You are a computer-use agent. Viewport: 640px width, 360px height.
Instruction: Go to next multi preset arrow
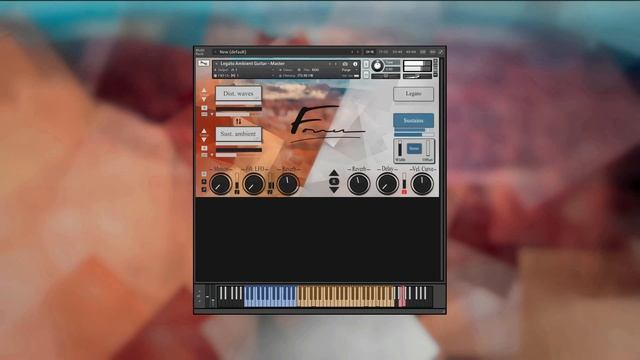coord(358,52)
